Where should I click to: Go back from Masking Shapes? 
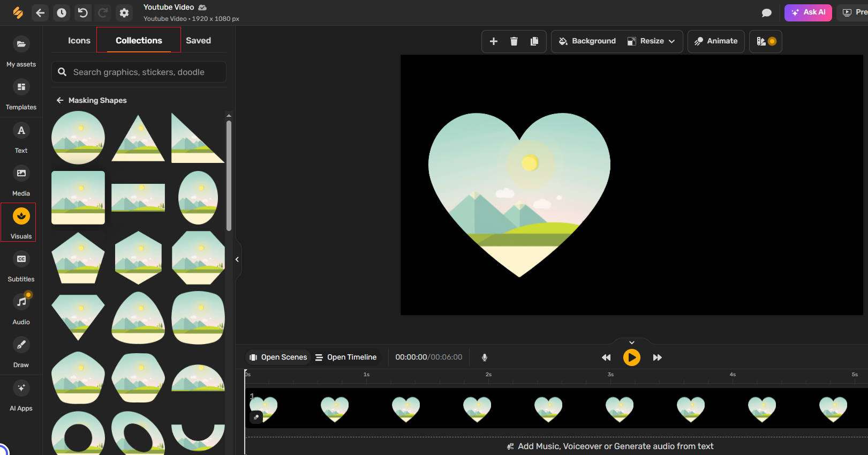(x=60, y=100)
